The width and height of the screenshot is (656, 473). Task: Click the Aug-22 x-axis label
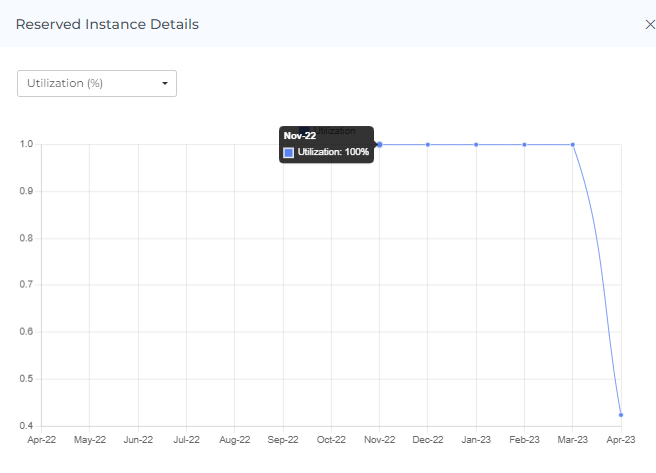pyautogui.click(x=234, y=439)
